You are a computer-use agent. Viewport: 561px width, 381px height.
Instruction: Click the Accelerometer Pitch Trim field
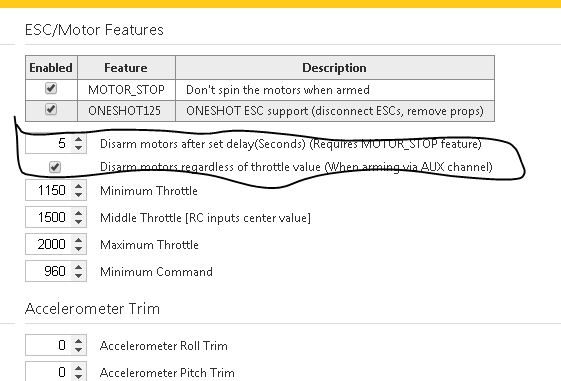(x=56, y=371)
